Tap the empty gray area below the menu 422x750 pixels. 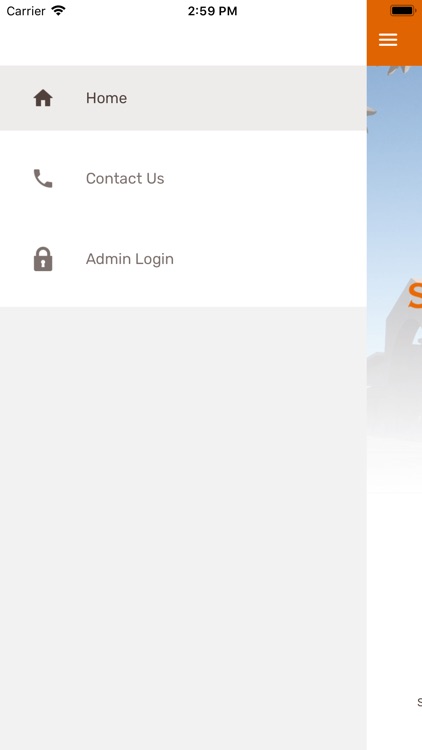183,528
